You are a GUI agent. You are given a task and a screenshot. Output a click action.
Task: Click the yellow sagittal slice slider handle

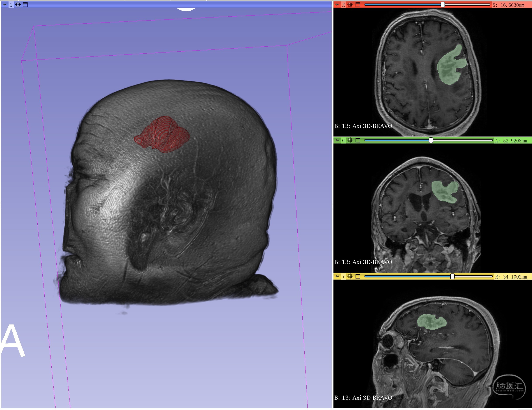pos(452,276)
